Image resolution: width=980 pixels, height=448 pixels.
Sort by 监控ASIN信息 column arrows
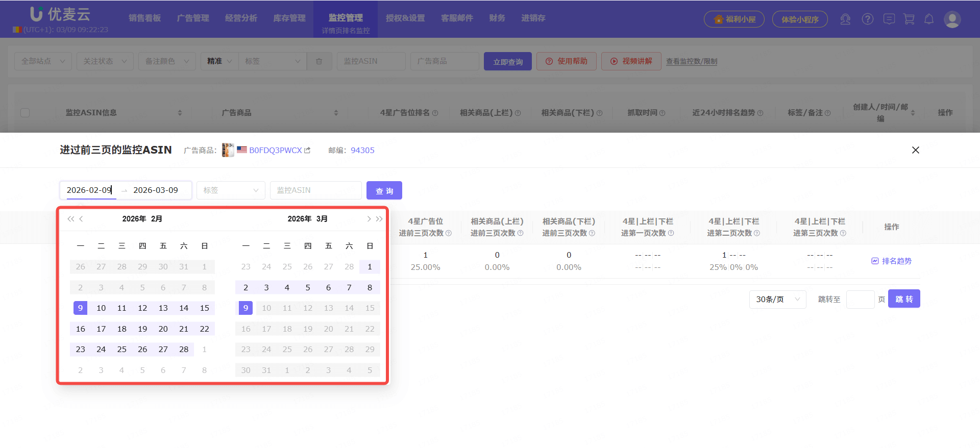[180, 113]
